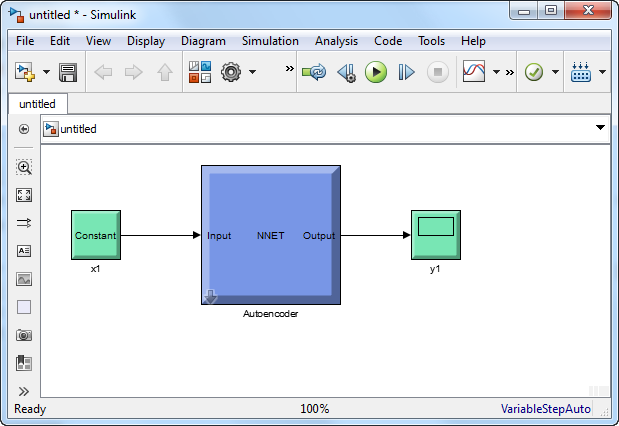The width and height of the screenshot is (619, 426).
Task: Open the Simulation menu
Action: pos(270,41)
